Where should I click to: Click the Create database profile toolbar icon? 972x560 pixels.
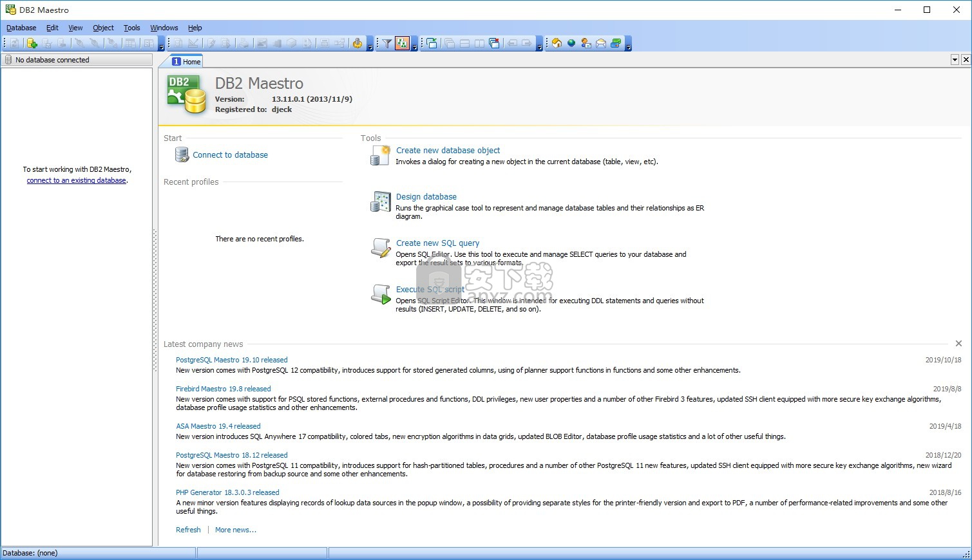coord(32,43)
